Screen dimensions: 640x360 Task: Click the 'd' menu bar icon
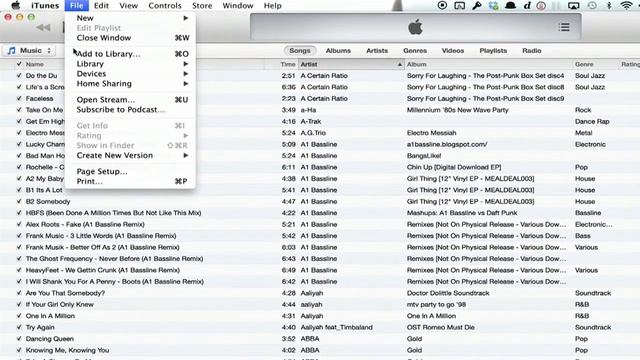527,5
